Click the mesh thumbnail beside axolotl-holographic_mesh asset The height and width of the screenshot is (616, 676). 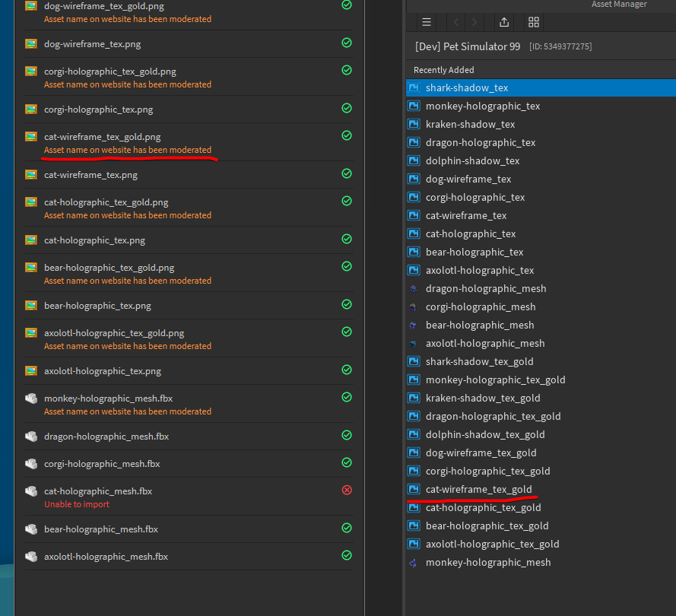414,344
